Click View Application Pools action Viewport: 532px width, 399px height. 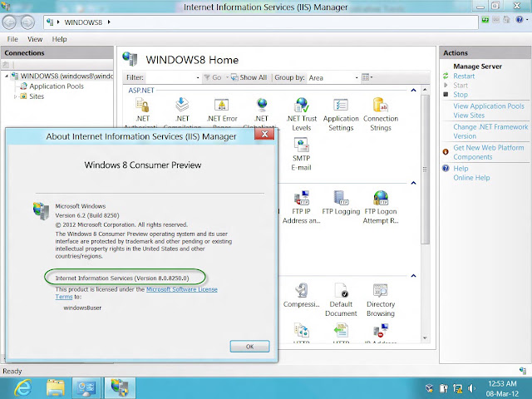click(489, 106)
